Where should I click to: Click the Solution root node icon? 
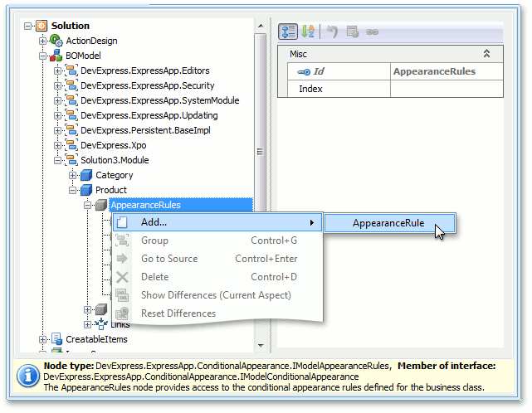tap(41, 26)
